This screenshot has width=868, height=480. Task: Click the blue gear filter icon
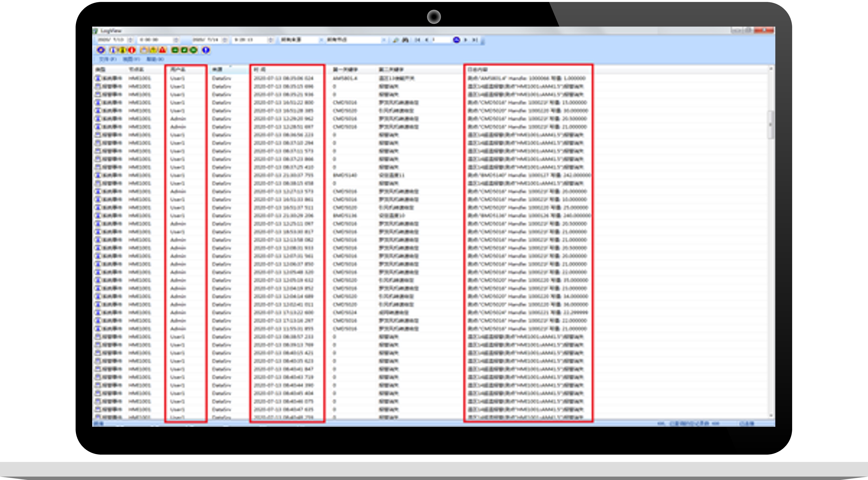click(x=101, y=50)
